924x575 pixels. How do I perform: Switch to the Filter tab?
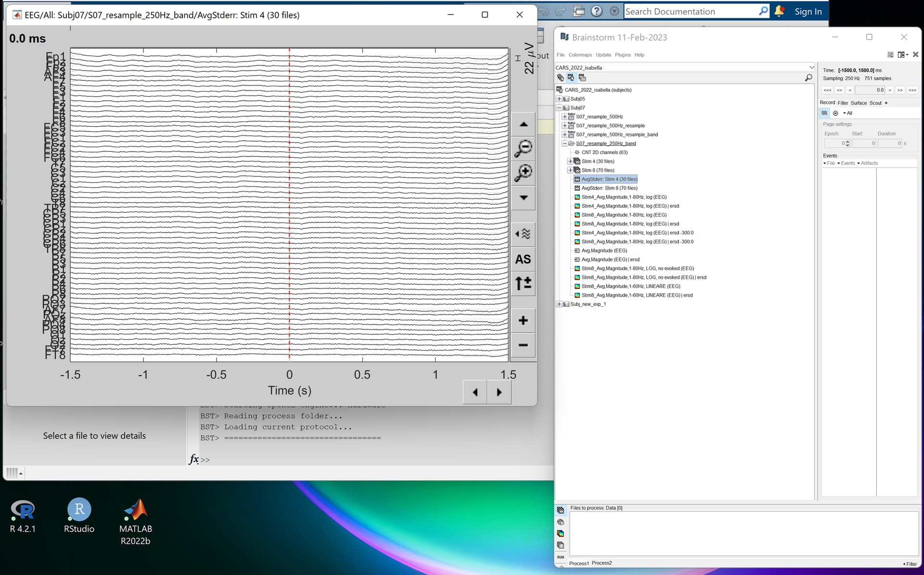tap(843, 103)
